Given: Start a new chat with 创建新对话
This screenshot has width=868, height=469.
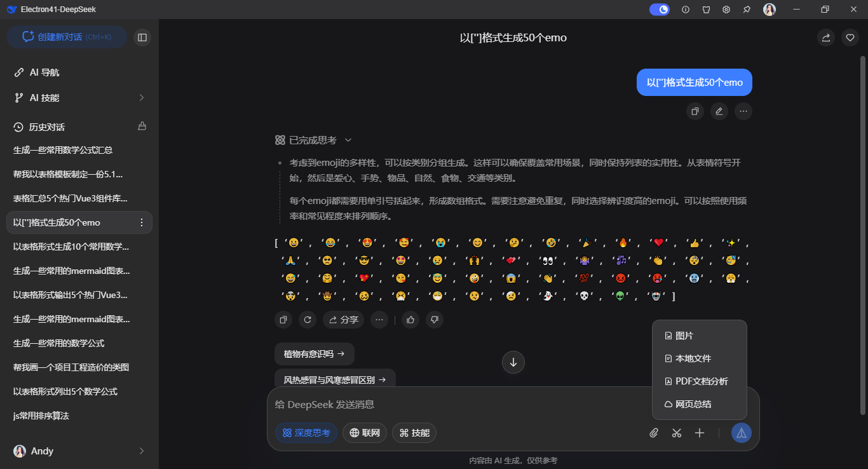Looking at the screenshot, I should [66, 37].
